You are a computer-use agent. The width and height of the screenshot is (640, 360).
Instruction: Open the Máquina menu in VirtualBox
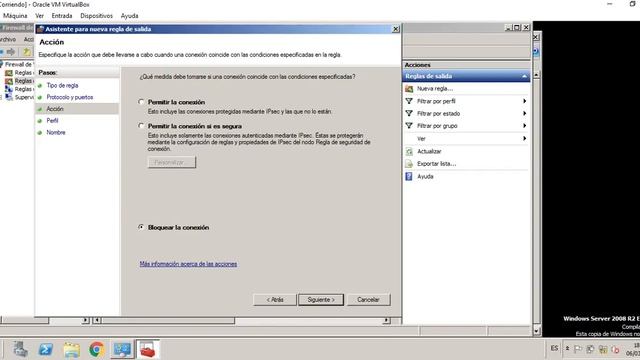[15, 16]
